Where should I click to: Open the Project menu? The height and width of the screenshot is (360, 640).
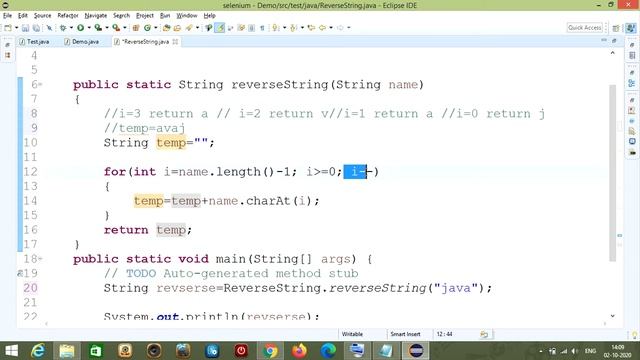[x=144, y=16]
